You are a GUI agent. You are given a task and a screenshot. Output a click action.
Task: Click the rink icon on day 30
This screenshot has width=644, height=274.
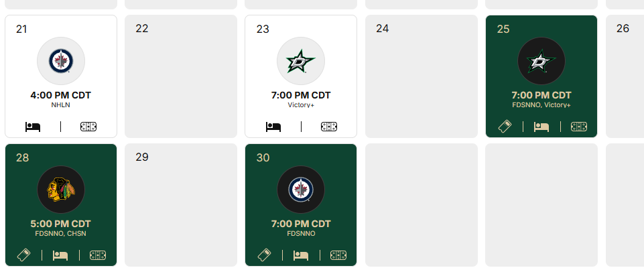338,255
